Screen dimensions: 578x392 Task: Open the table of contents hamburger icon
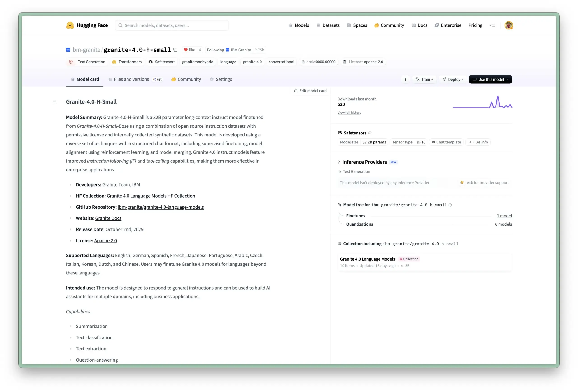click(54, 102)
